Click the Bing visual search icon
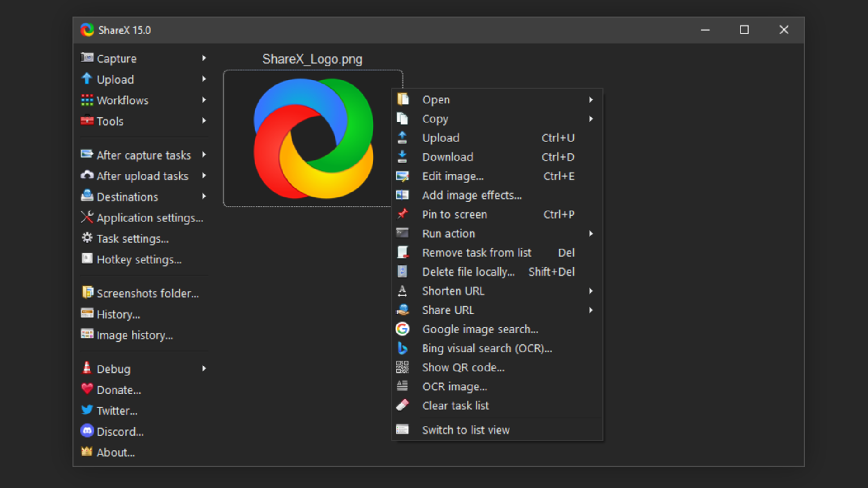868x488 pixels. (x=402, y=348)
